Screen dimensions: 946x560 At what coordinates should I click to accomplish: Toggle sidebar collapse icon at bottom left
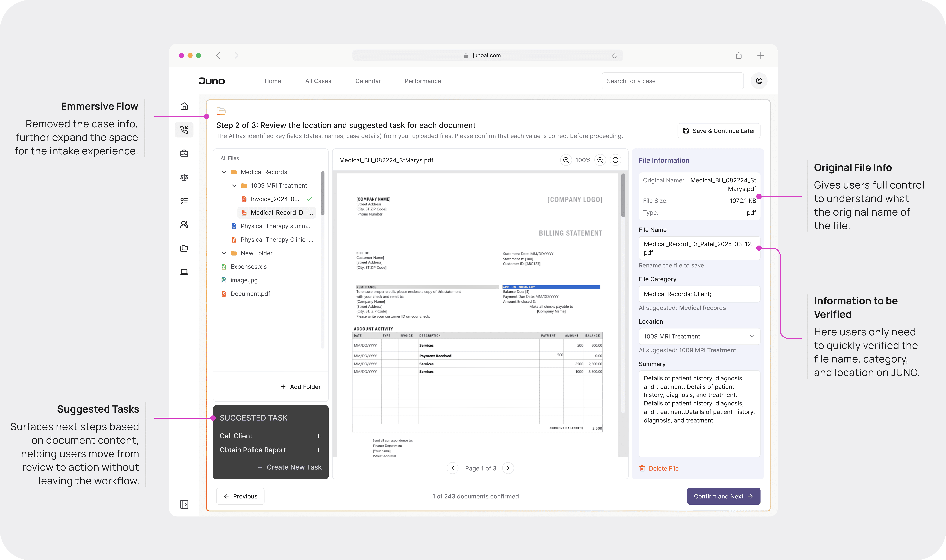pyautogui.click(x=184, y=504)
